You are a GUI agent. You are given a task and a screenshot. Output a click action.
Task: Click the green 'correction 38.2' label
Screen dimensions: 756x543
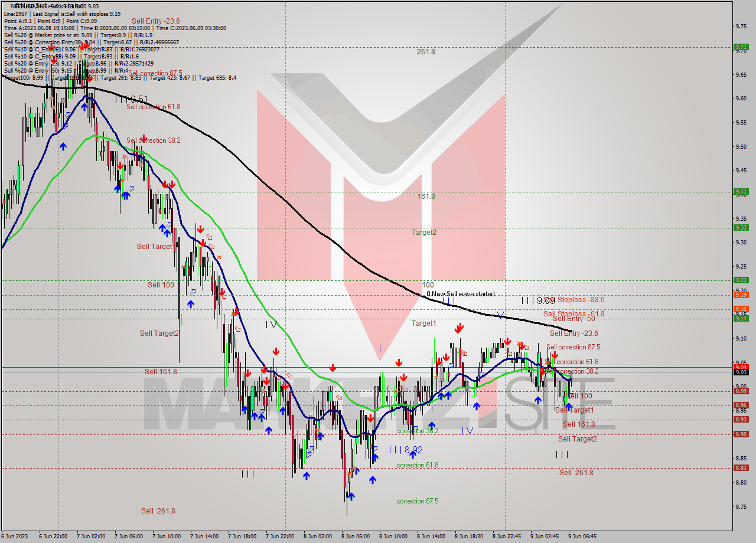418,431
